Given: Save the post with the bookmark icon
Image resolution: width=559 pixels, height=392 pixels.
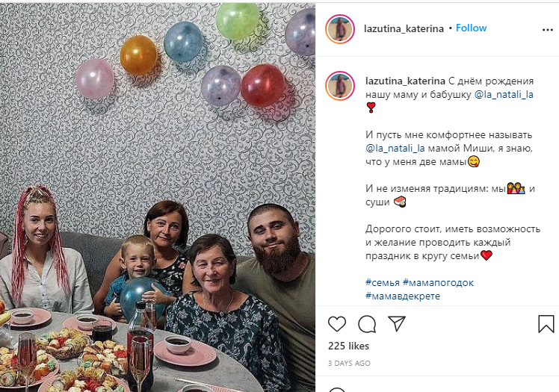Looking at the screenshot, I should [546, 324].
